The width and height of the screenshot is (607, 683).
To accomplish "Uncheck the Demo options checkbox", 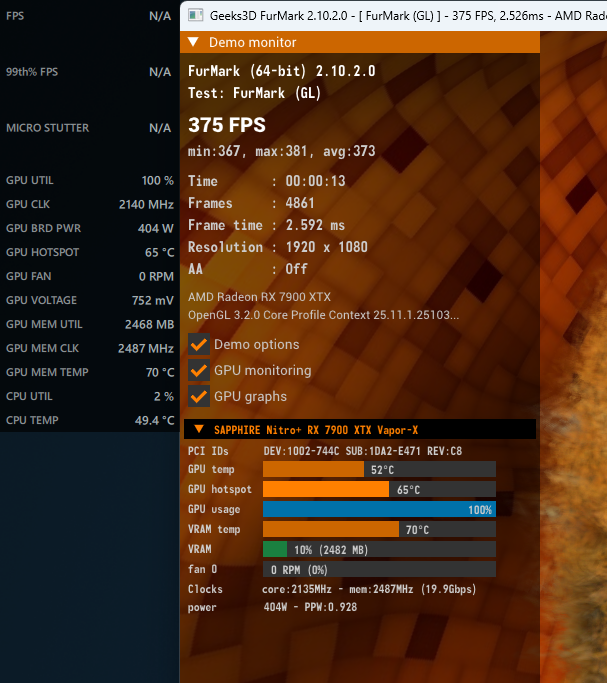I will pos(199,345).
